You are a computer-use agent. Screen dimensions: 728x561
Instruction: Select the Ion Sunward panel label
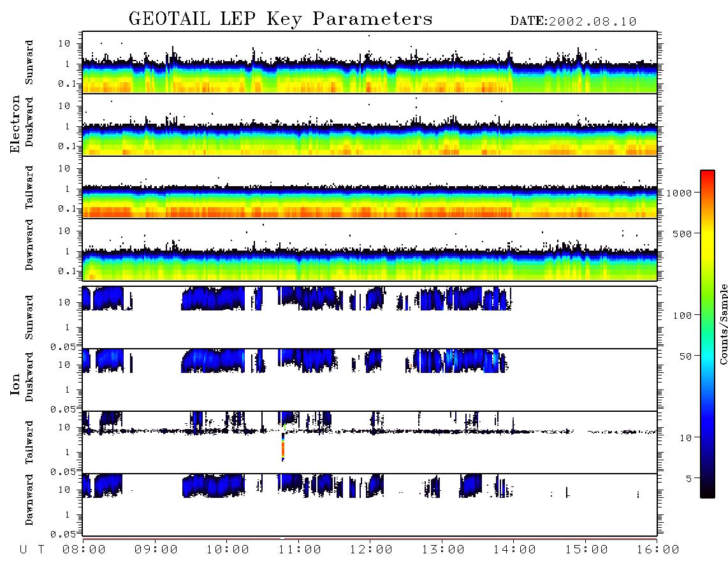coord(29,317)
